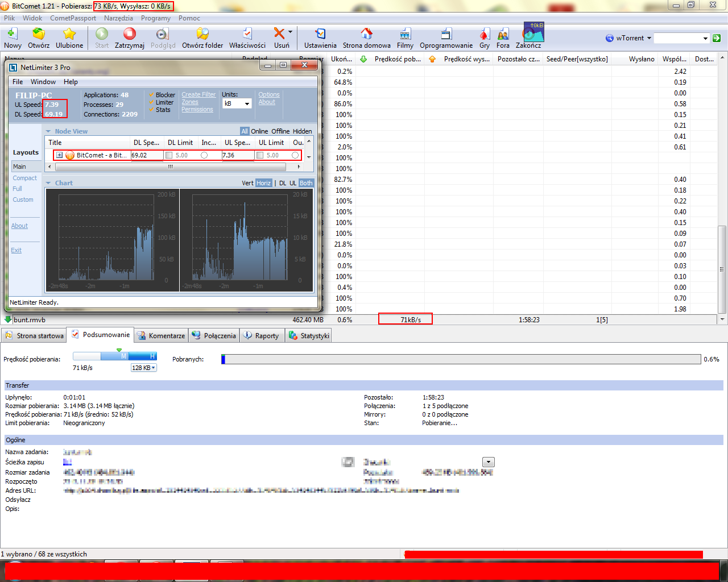Click the orange upload-speed column arrow icon

[x=432, y=59]
